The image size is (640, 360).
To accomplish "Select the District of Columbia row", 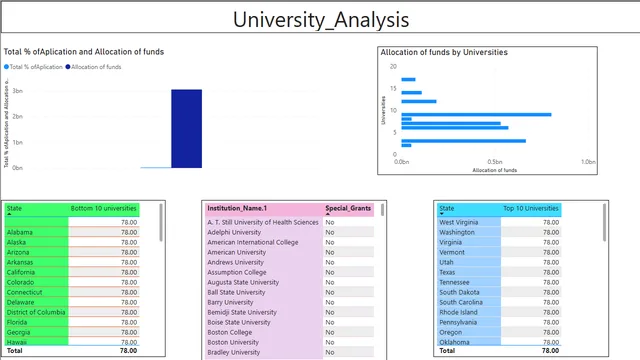I will coord(72,312).
